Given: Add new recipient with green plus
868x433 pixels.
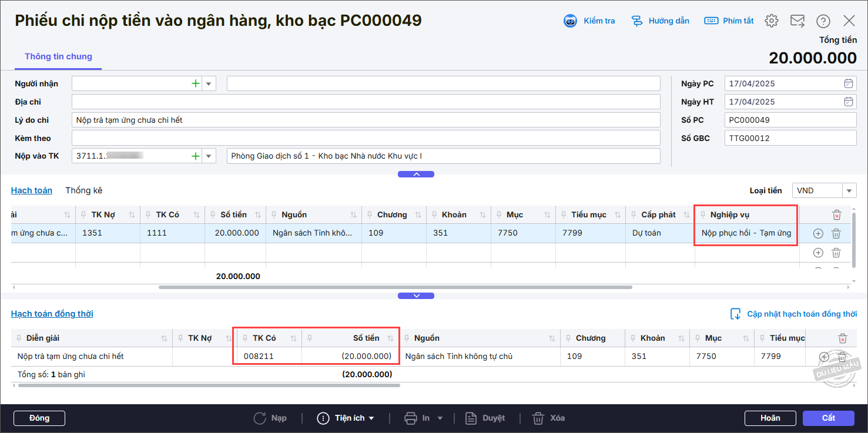Looking at the screenshot, I should [x=195, y=83].
